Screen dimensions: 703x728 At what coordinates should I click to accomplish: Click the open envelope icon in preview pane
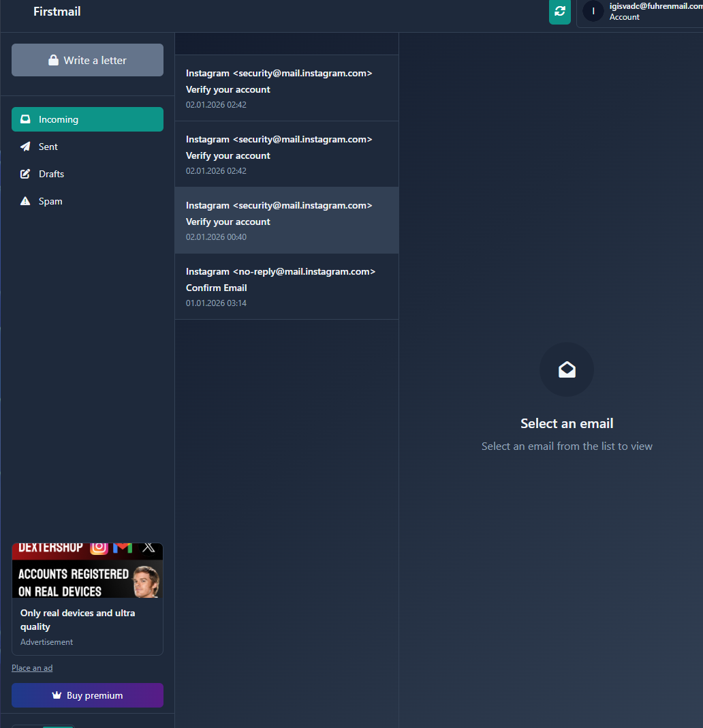pos(567,369)
